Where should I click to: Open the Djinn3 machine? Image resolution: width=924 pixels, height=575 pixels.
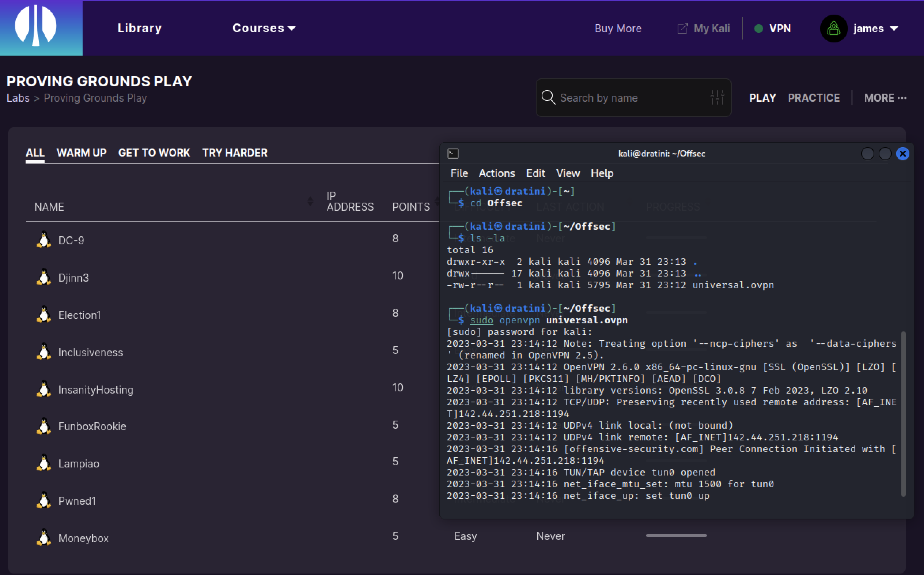tap(73, 278)
